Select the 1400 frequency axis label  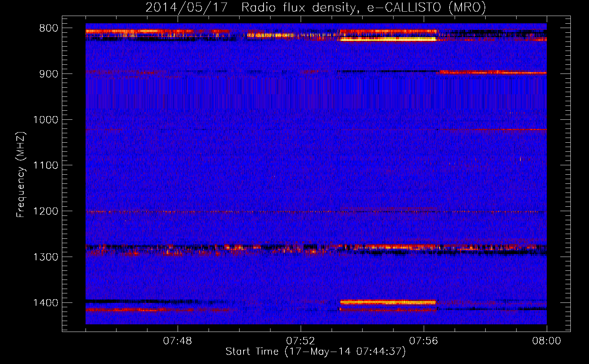46,303
